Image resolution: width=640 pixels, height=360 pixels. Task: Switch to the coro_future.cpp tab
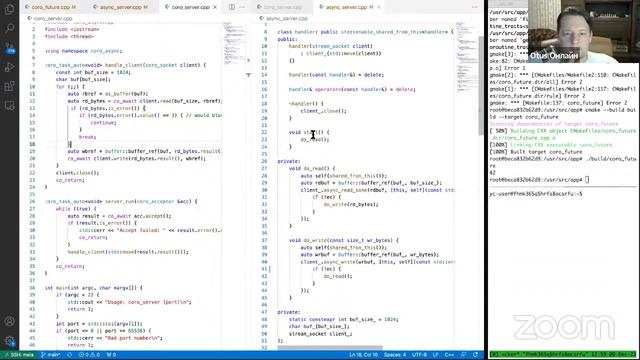click(50, 7)
